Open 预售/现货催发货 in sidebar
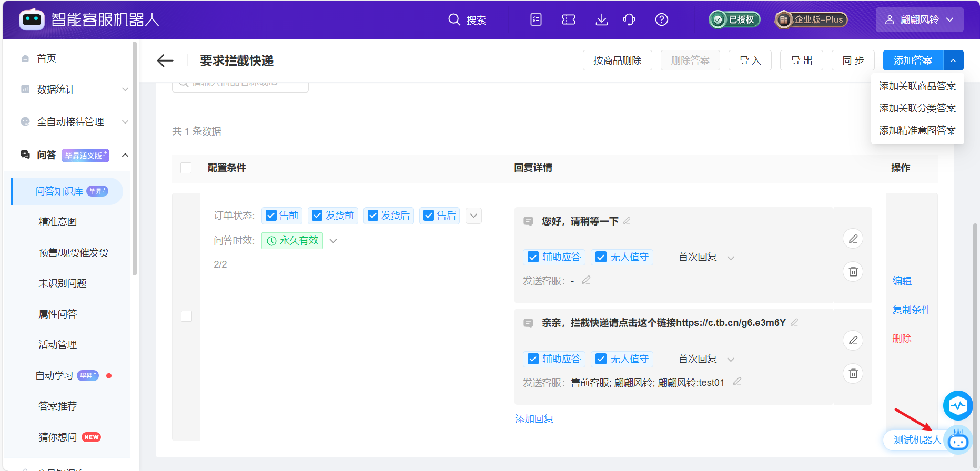The width and height of the screenshot is (980, 471). pyautogui.click(x=73, y=253)
